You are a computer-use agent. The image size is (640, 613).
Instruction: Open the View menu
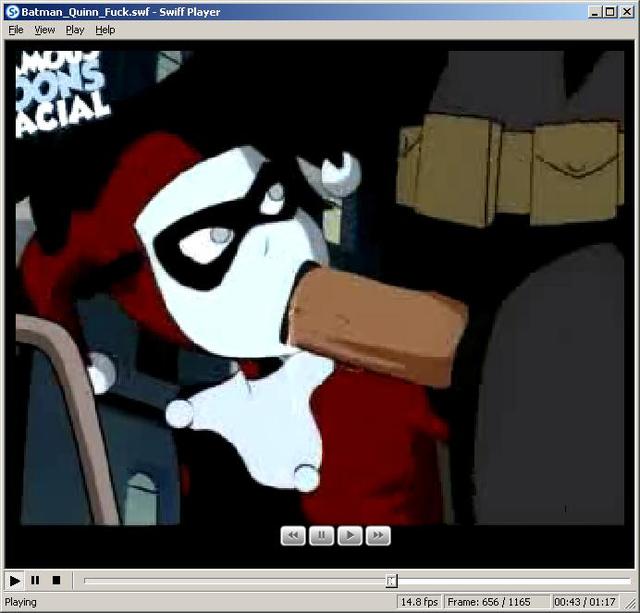(x=44, y=30)
